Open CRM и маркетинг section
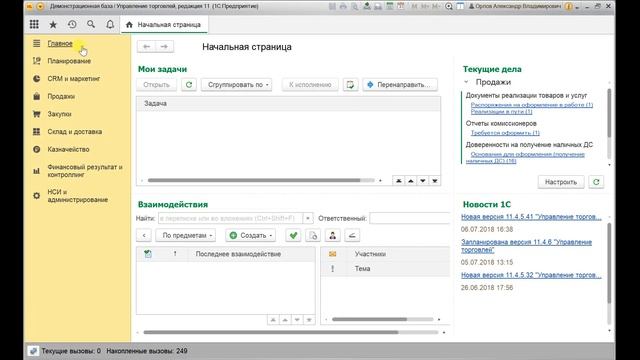The image size is (640, 360). [x=73, y=78]
